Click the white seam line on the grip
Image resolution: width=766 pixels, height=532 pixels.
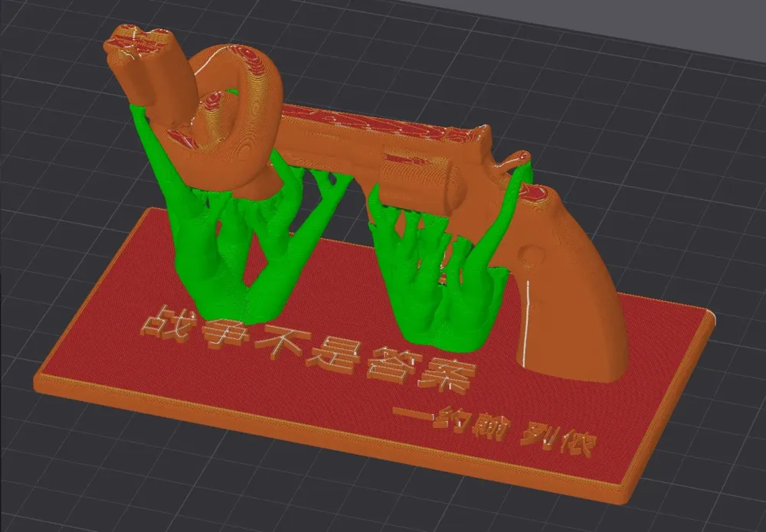526,321
